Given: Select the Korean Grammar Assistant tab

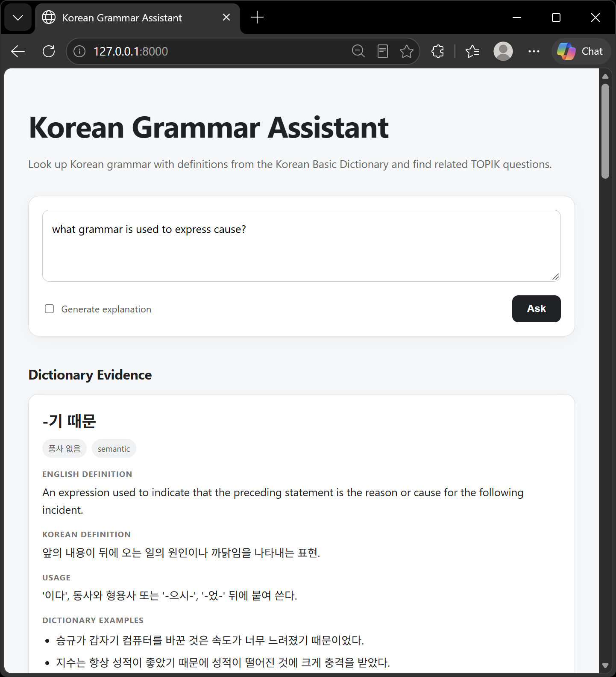Looking at the screenshot, I should point(138,18).
